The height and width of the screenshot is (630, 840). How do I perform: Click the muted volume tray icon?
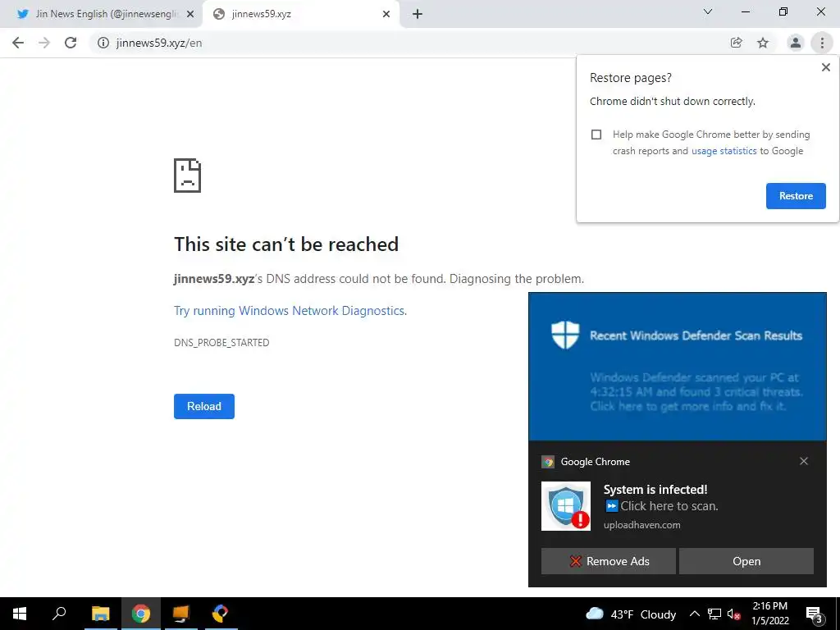[x=733, y=614]
